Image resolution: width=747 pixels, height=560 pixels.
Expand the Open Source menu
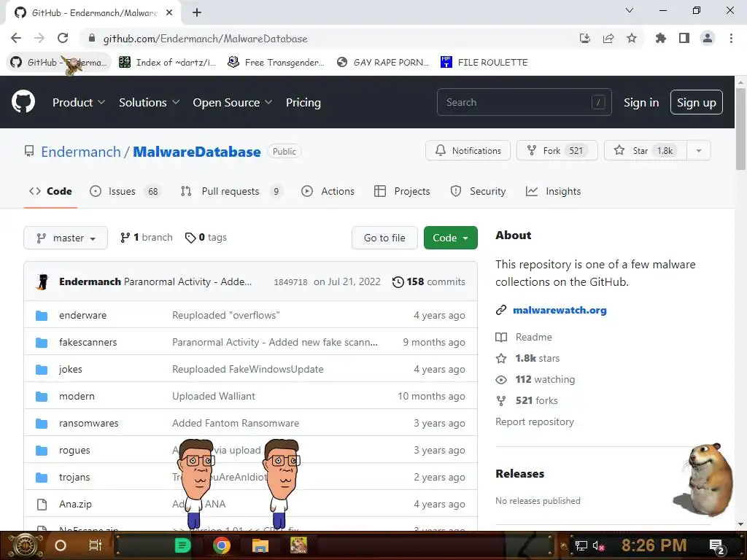pyautogui.click(x=233, y=102)
